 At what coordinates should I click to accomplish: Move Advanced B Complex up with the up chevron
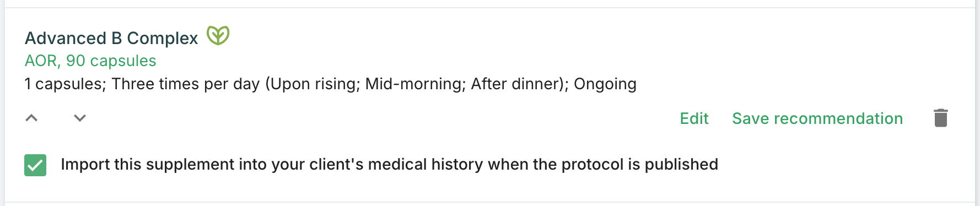31,118
